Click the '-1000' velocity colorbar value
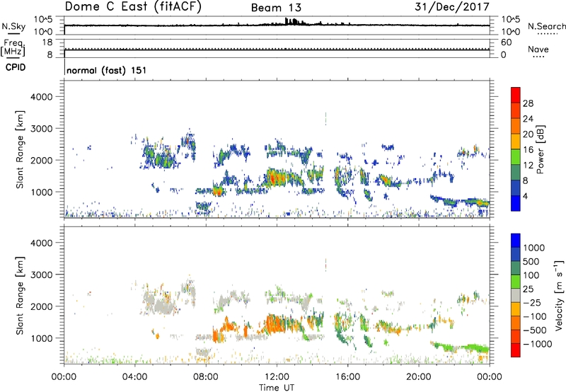 tap(538, 344)
